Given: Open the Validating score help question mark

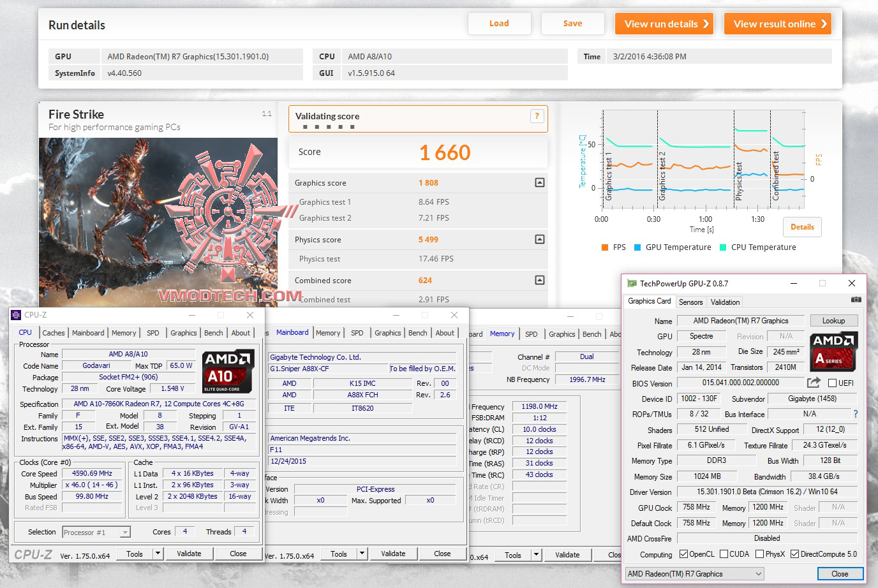Looking at the screenshot, I should click(537, 115).
